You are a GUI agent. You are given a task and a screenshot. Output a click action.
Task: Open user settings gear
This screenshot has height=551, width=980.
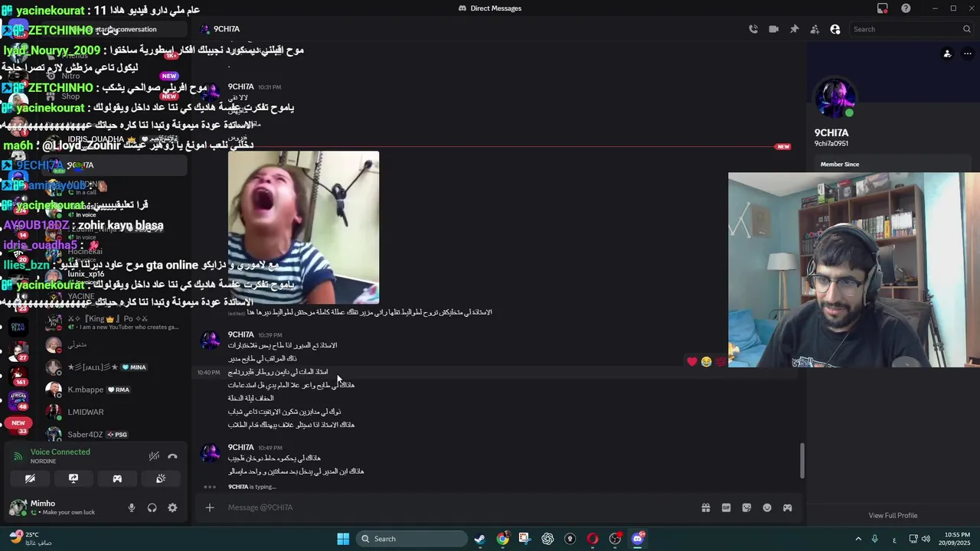(x=172, y=507)
